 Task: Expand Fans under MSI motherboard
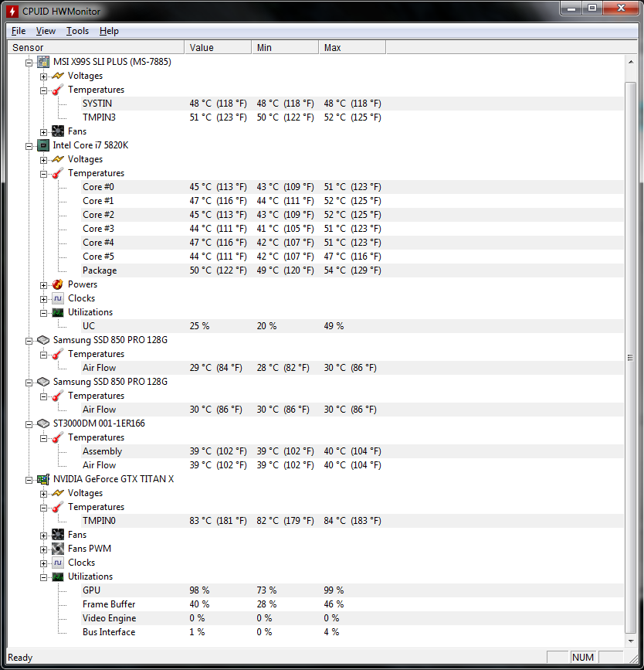click(x=43, y=132)
